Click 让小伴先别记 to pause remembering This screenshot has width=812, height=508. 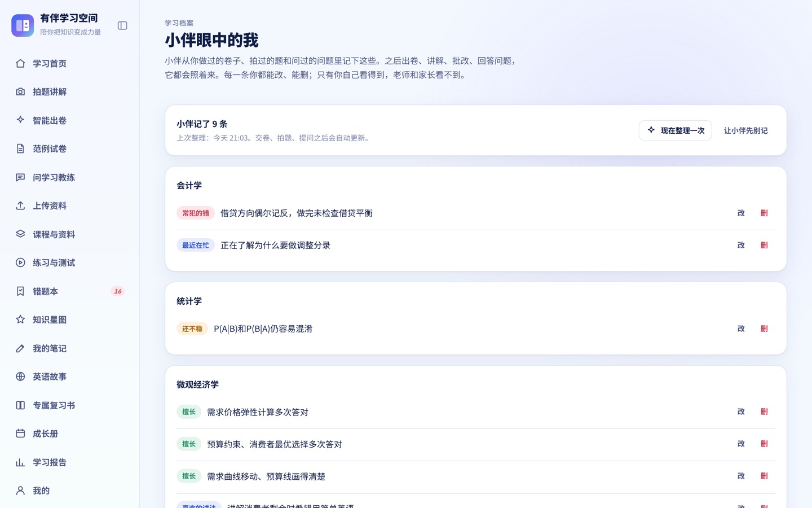click(x=745, y=130)
